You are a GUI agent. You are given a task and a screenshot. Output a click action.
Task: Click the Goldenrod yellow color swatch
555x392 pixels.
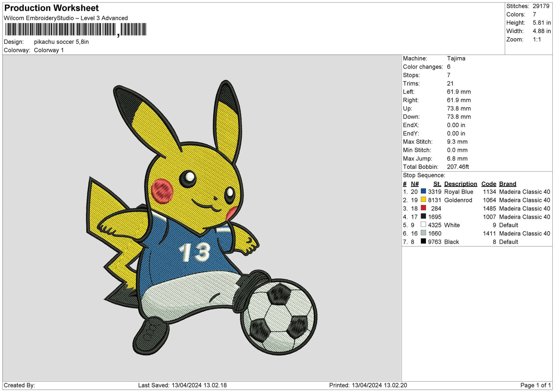[423, 200]
